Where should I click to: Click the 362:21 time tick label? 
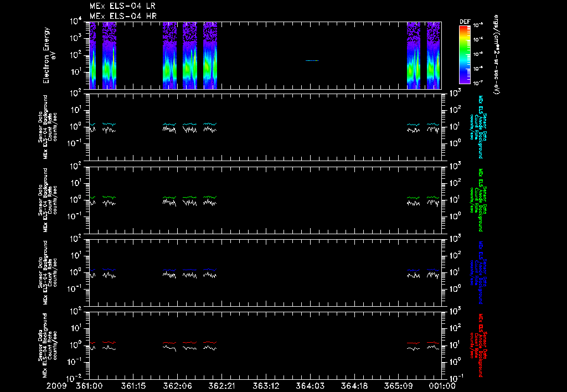[221, 386]
